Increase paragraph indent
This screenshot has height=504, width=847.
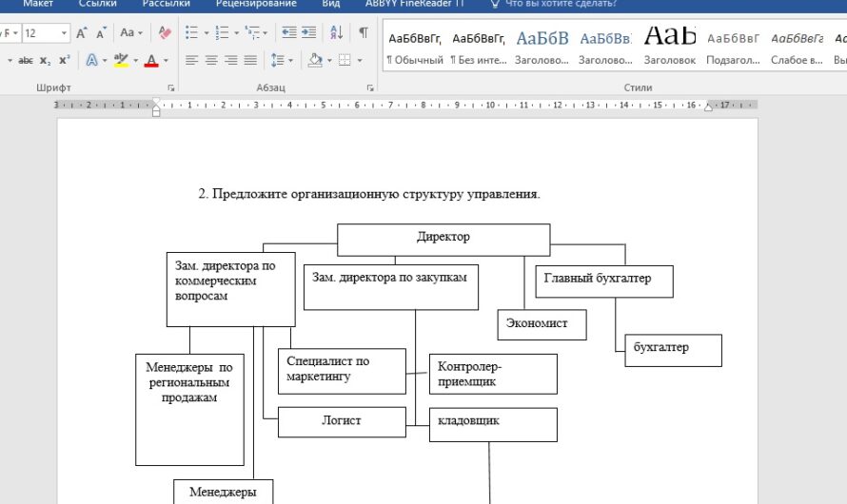(308, 33)
